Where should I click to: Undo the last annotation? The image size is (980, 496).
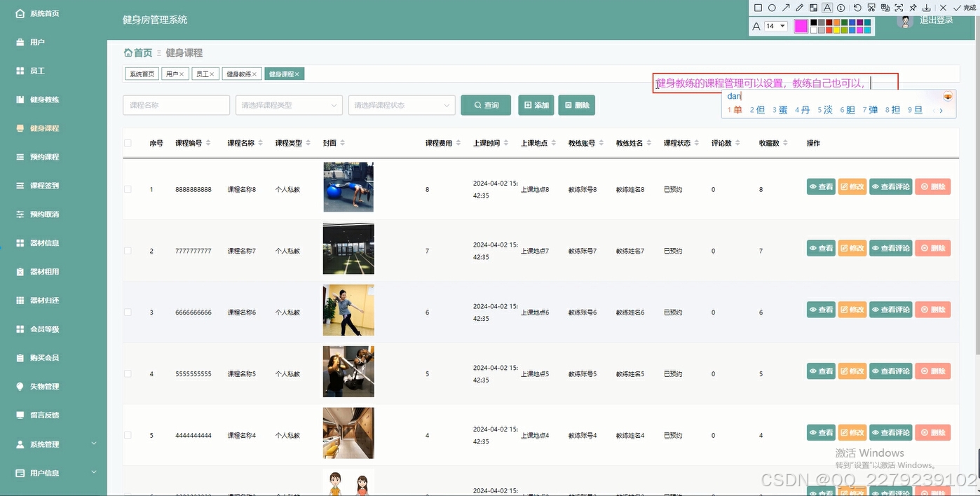click(857, 8)
